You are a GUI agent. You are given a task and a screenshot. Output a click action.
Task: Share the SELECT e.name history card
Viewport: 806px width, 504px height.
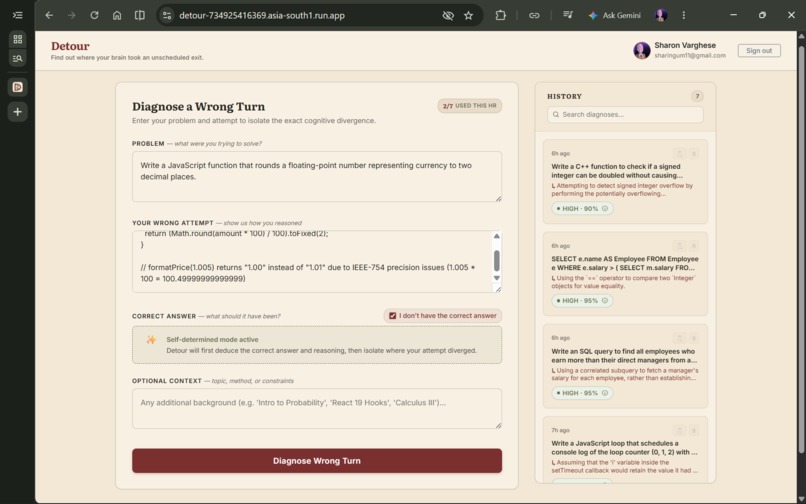pos(679,246)
